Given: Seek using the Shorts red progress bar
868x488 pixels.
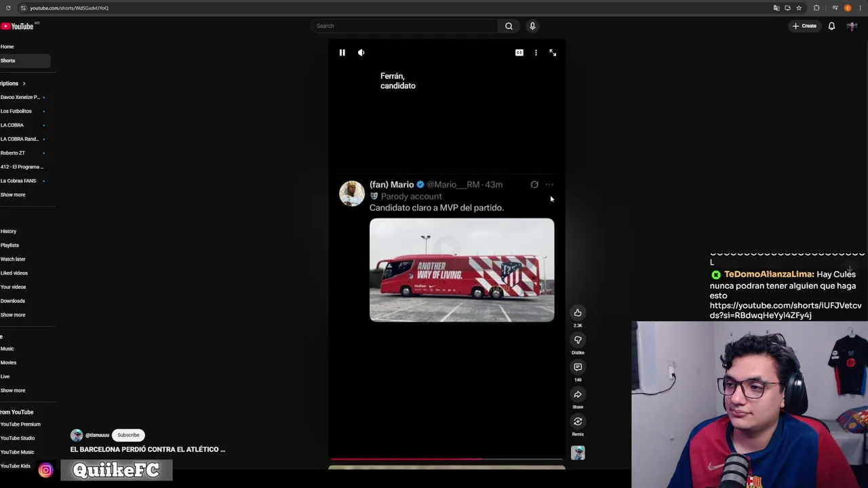Looking at the screenshot, I should click(x=446, y=459).
